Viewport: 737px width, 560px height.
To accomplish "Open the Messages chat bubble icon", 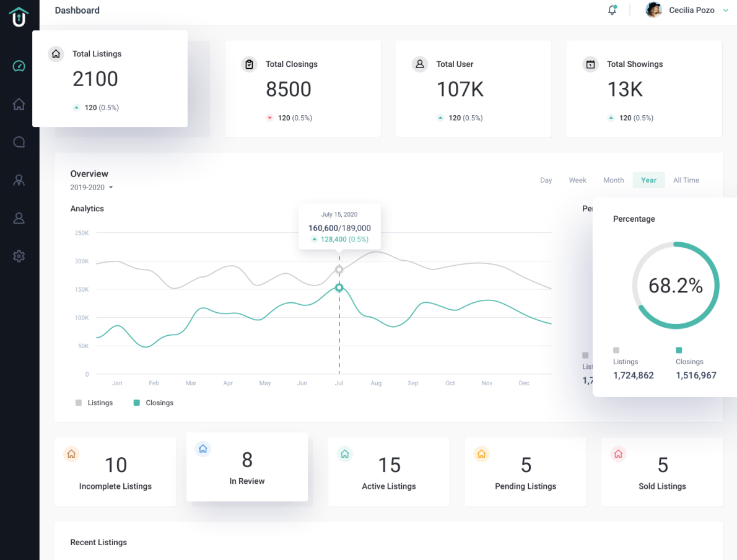I will point(19,142).
